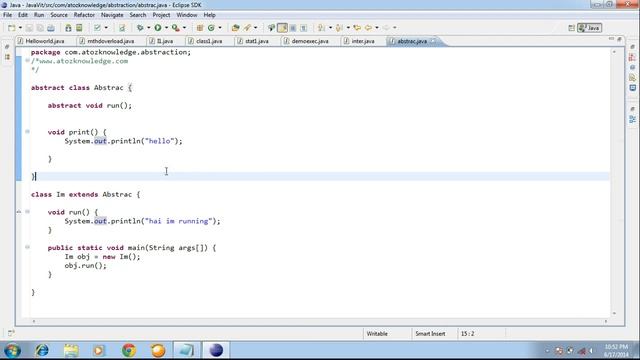
Task: Open the Window menu
Action: click(187, 15)
